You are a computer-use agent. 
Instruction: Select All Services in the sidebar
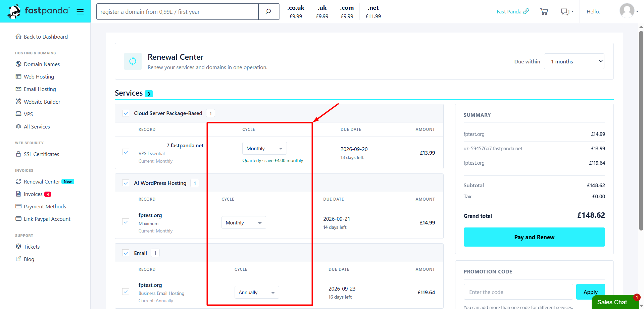[37, 126]
